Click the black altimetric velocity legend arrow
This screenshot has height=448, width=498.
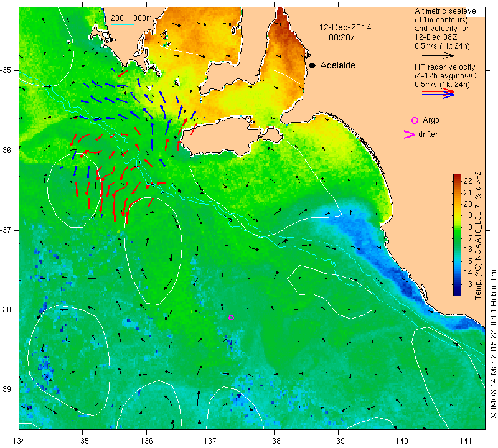coord(438,55)
